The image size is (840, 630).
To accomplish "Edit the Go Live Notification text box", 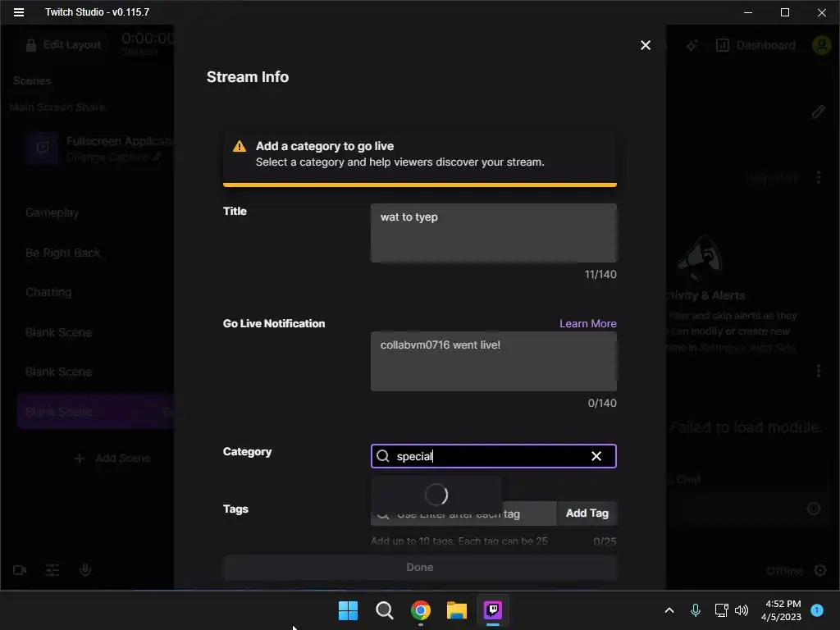I will point(493,361).
